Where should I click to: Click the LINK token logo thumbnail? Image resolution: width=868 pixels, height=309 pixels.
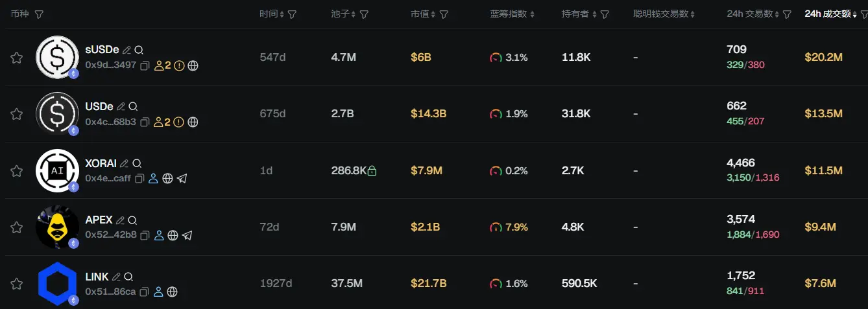[58, 284]
